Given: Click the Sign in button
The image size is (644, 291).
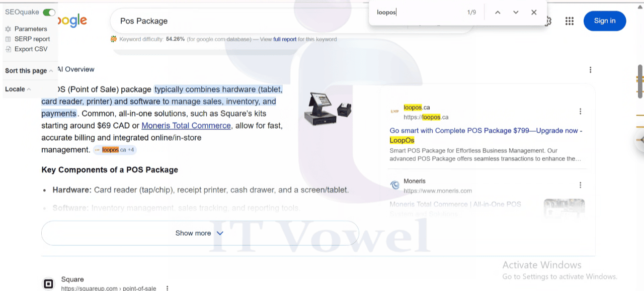Looking at the screenshot, I should pyautogui.click(x=605, y=21).
